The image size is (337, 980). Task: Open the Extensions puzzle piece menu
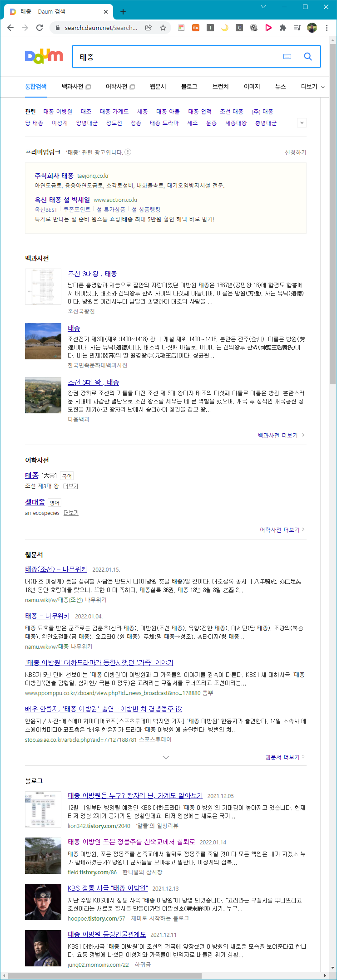pyautogui.click(x=283, y=28)
